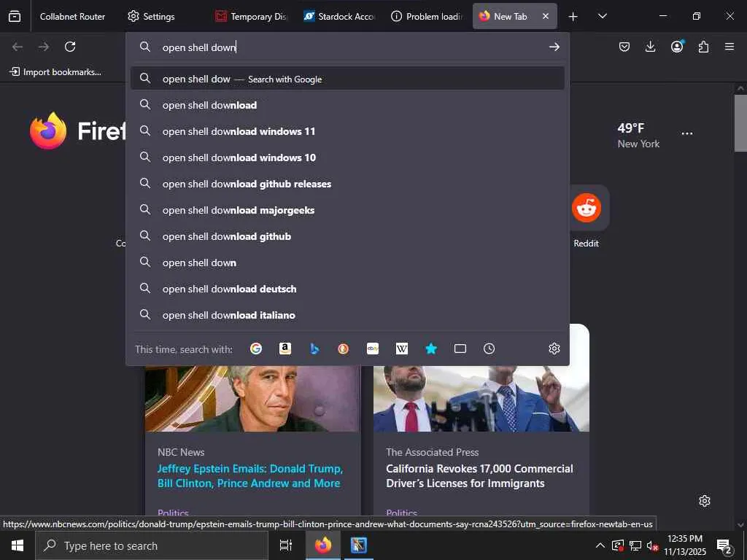Click the Type here to search box
This screenshot has height=560, width=747.
coord(152,545)
